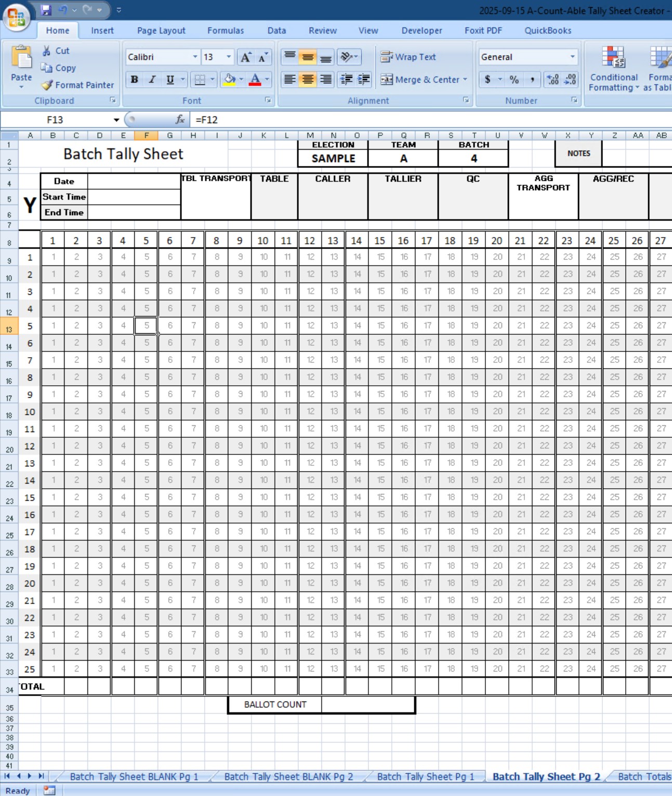672x796 pixels.
Task: Open the Formulas ribbon tab
Action: (x=226, y=31)
